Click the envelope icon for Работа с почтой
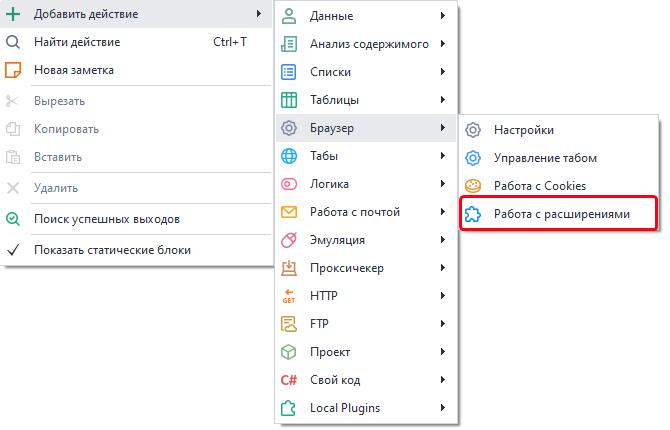Screen dimensions: 670x430 (289, 212)
